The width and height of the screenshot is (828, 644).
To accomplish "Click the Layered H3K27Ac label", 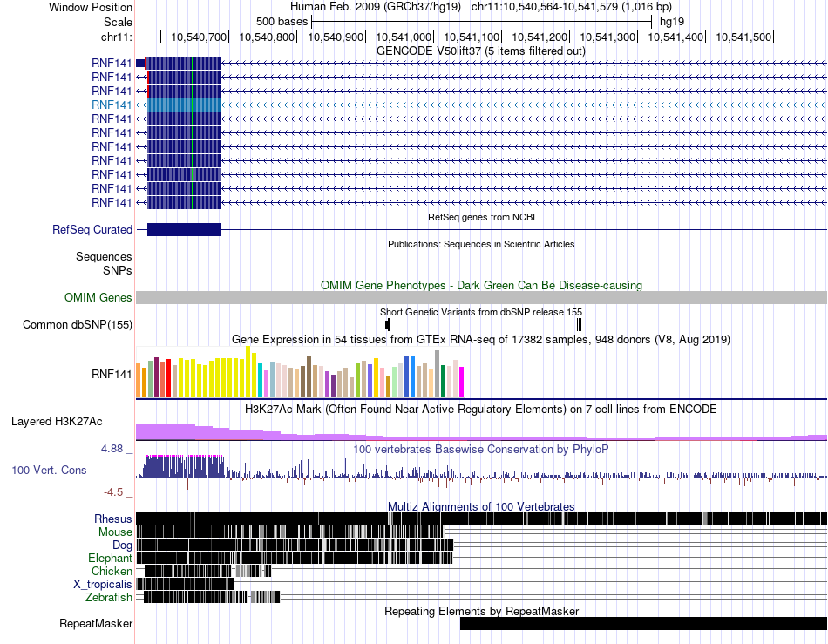I will (x=57, y=421).
